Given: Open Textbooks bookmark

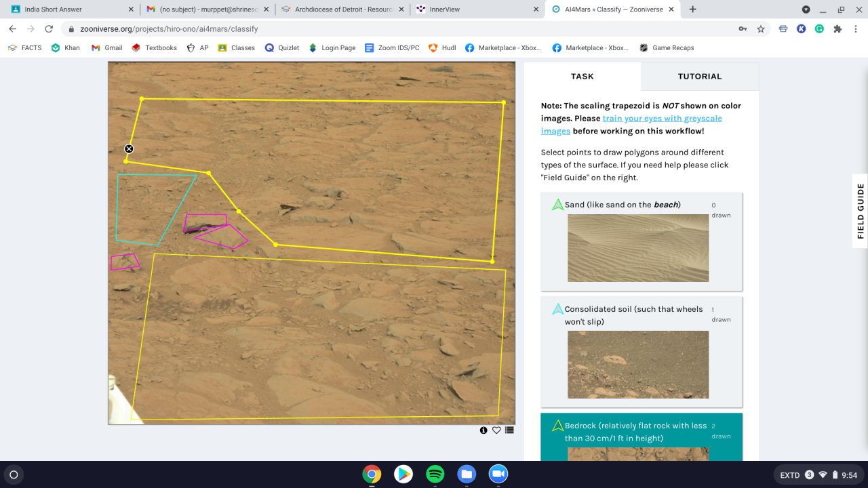Looking at the screenshot, I should coord(155,48).
